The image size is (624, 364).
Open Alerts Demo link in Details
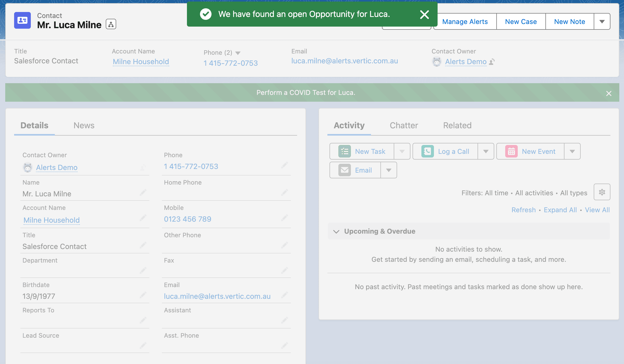pyautogui.click(x=57, y=167)
